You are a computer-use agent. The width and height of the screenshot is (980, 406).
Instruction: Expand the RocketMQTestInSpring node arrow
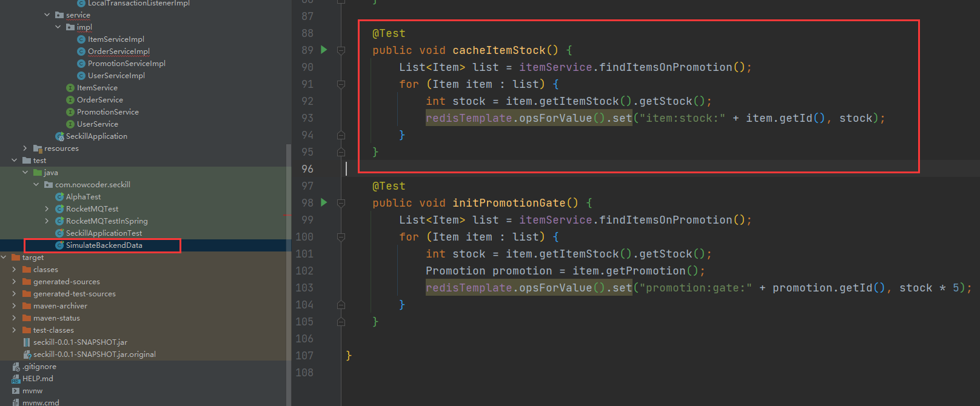[x=47, y=221]
